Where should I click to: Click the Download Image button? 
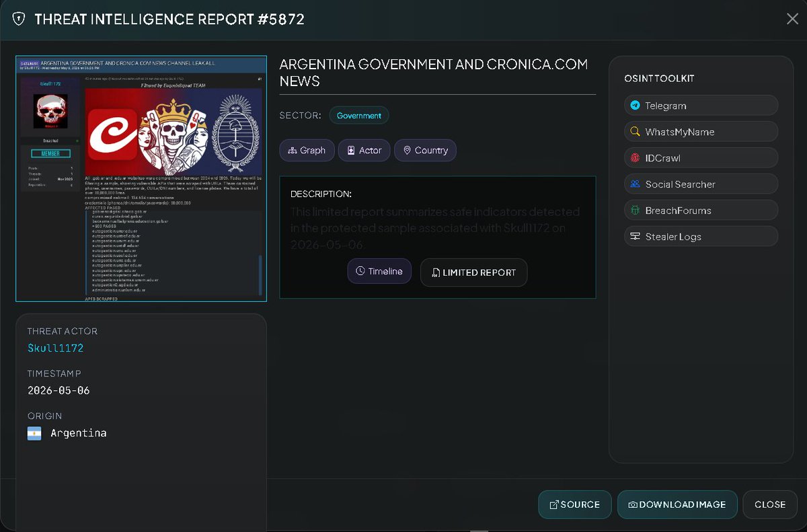(677, 504)
